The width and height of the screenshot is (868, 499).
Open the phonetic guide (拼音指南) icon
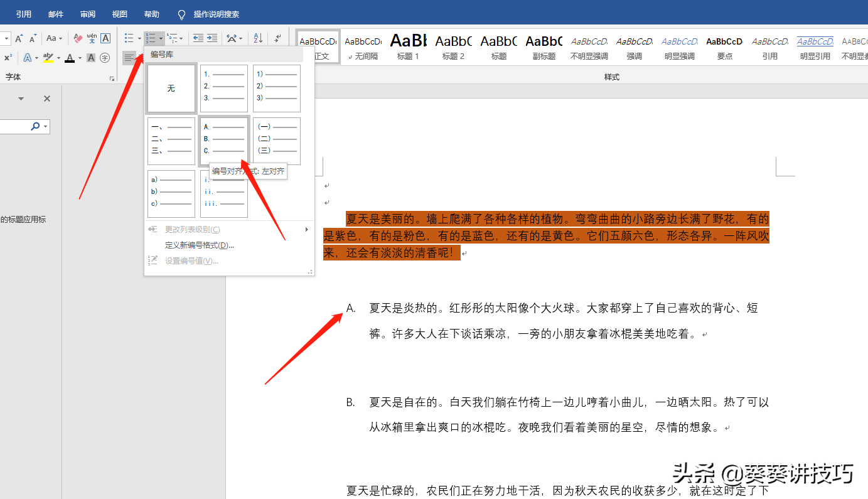coord(92,39)
